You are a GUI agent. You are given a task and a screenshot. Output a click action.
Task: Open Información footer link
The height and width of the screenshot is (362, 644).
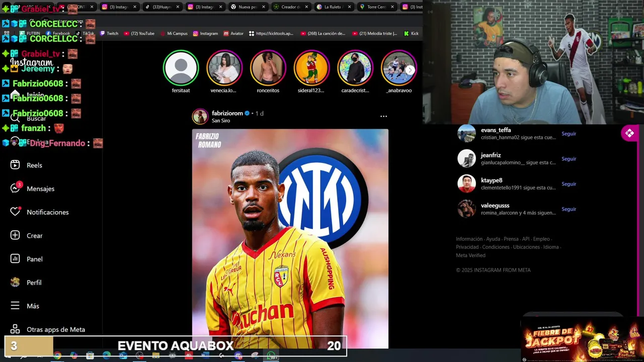click(x=469, y=239)
